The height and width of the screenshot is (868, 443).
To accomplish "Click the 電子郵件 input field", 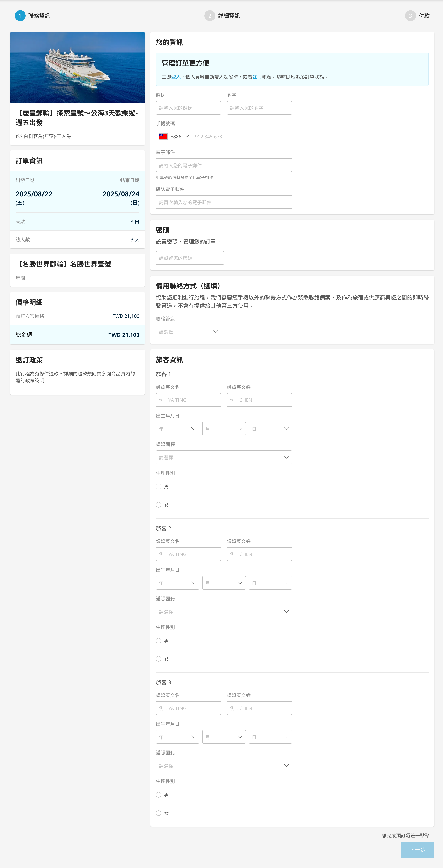I will 224,165.
